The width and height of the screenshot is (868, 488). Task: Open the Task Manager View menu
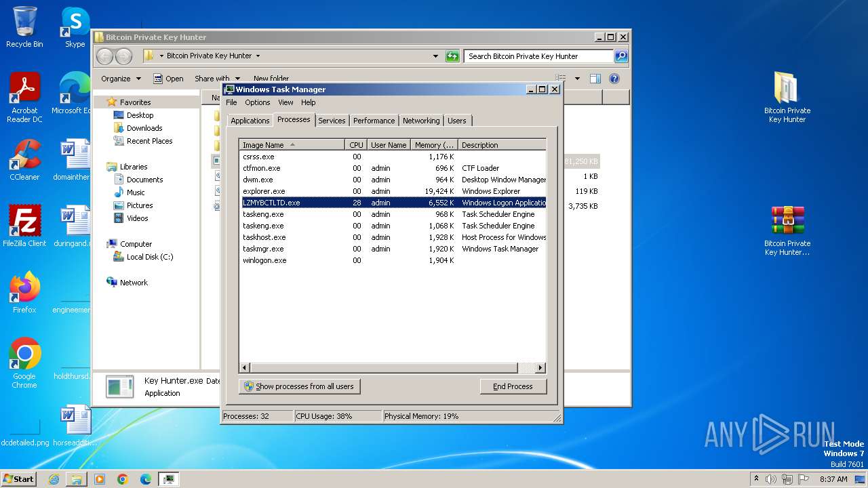[285, 102]
